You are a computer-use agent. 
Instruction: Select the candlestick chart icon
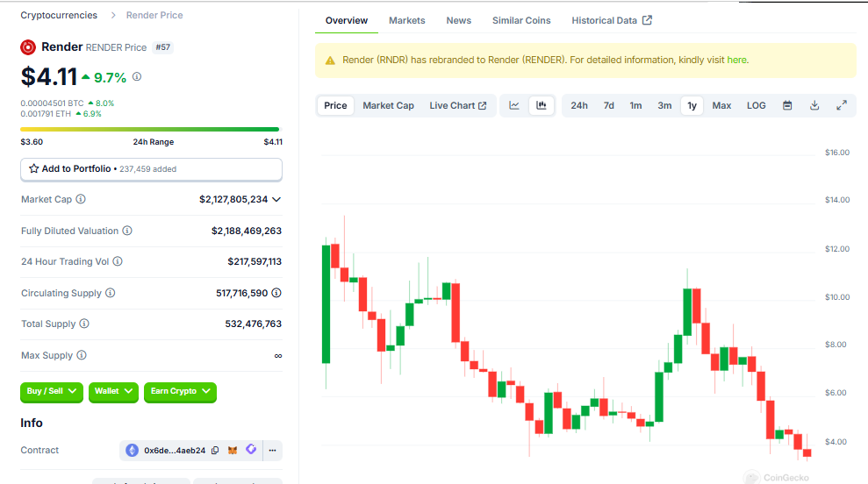542,105
